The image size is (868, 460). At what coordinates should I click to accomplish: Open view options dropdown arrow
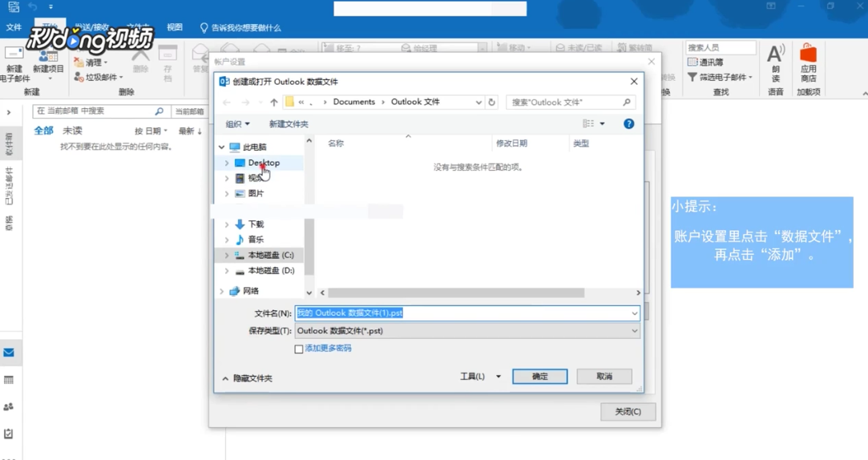(602, 124)
